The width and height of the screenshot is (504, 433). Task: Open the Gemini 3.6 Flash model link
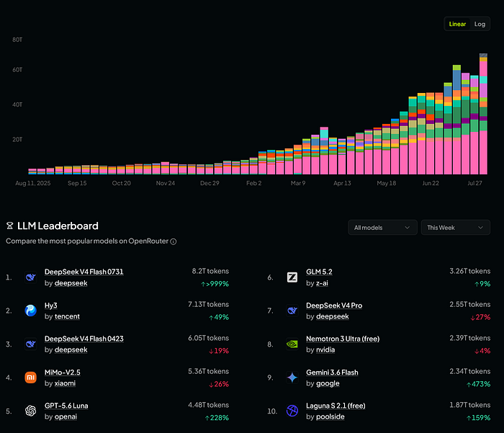click(x=332, y=372)
